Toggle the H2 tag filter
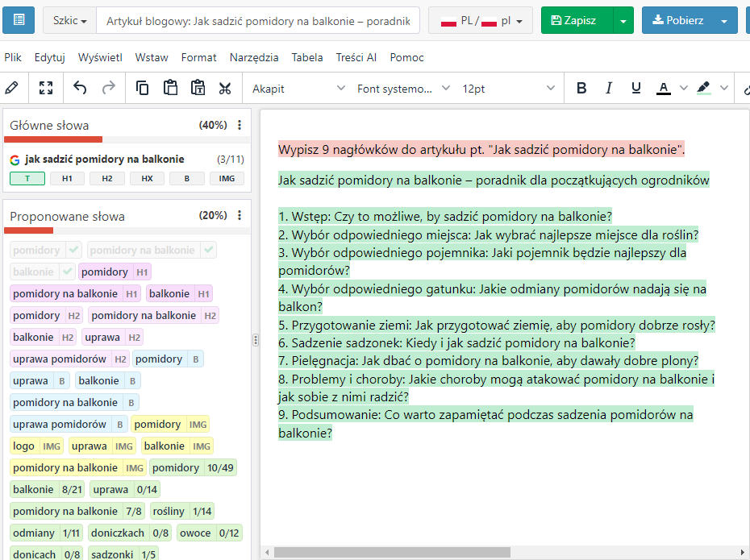 tap(107, 178)
